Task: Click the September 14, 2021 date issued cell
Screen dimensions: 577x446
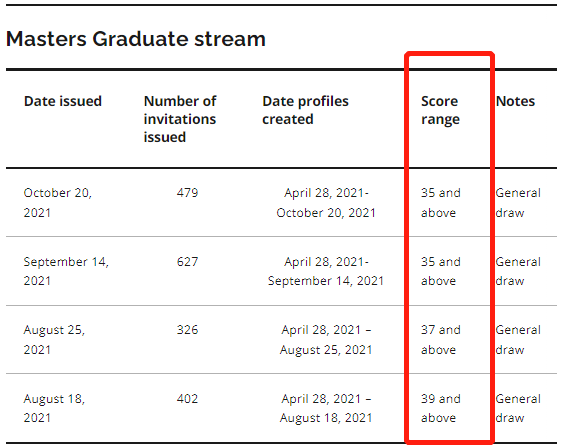Action: coord(66,271)
